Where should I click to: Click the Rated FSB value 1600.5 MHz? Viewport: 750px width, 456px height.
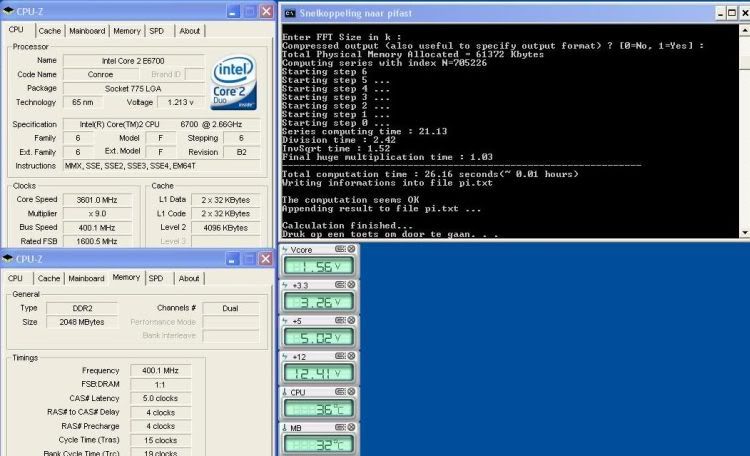point(97,242)
